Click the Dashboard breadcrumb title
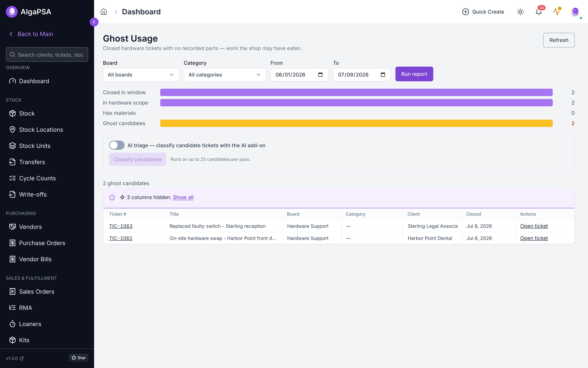 pos(141,12)
